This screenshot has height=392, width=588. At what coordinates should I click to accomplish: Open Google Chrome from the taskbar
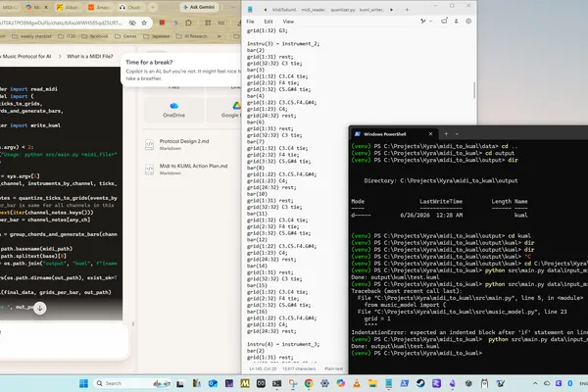coord(309,383)
